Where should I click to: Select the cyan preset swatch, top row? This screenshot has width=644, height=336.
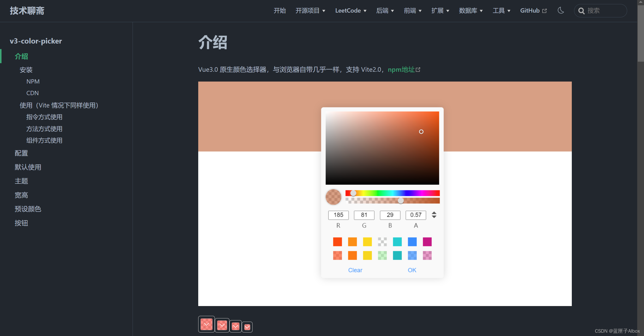point(397,242)
